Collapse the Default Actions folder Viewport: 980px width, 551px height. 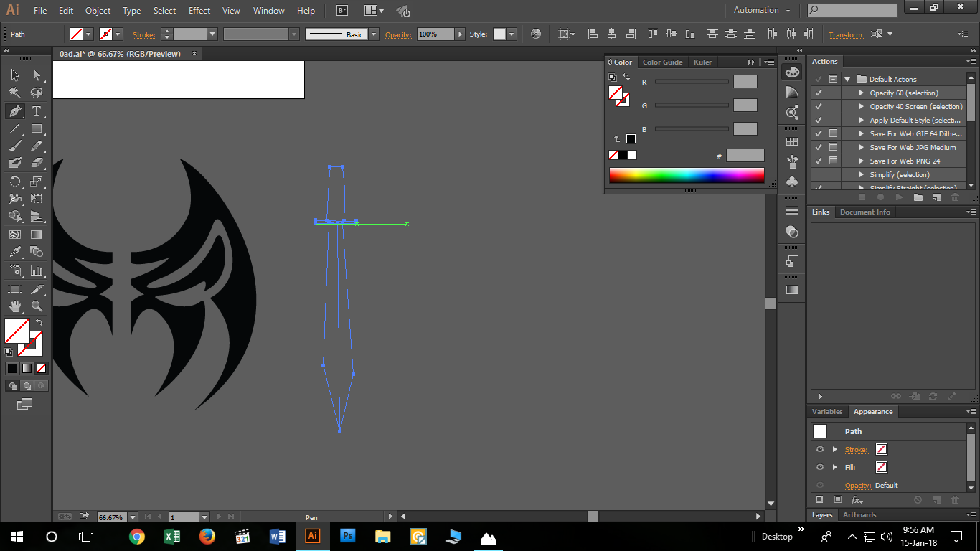pos(847,79)
